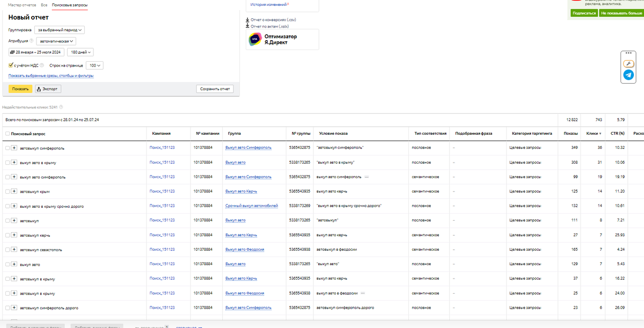Open the Отчет по актам (.xslx) link
Viewport: 644px width, 328px height.
pyautogui.click(x=269, y=26)
